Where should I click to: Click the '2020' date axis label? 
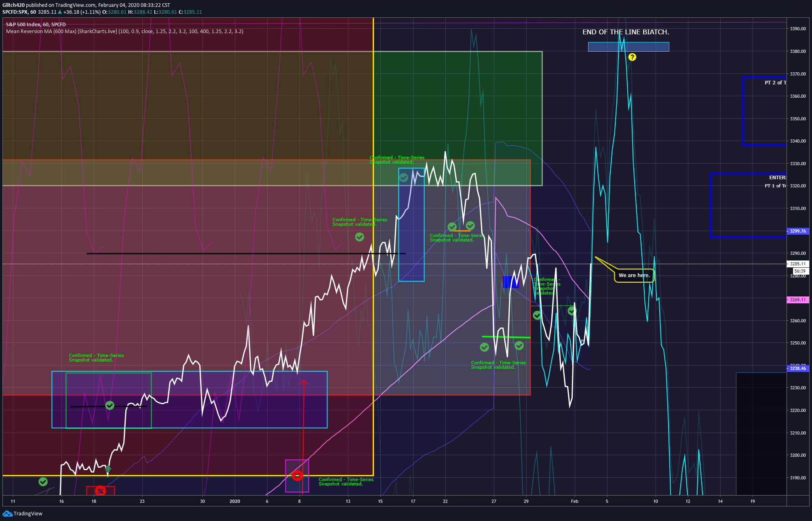tap(235, 501)
